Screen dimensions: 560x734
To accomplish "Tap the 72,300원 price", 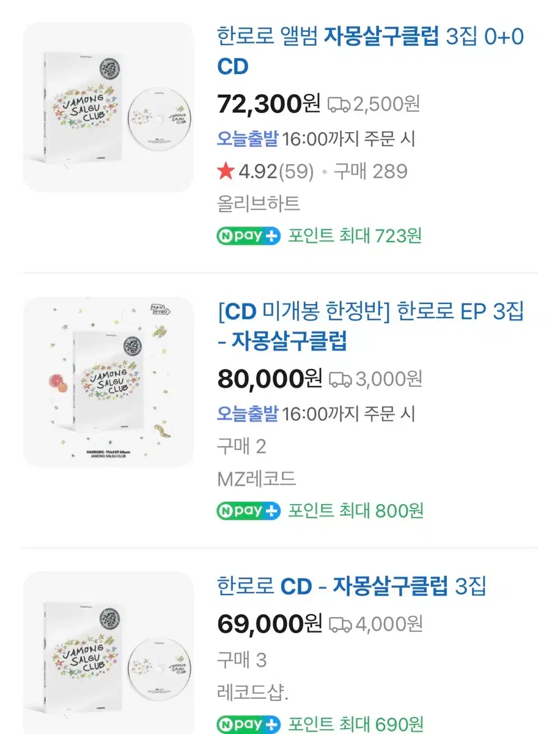I will (x=269, y=105).
